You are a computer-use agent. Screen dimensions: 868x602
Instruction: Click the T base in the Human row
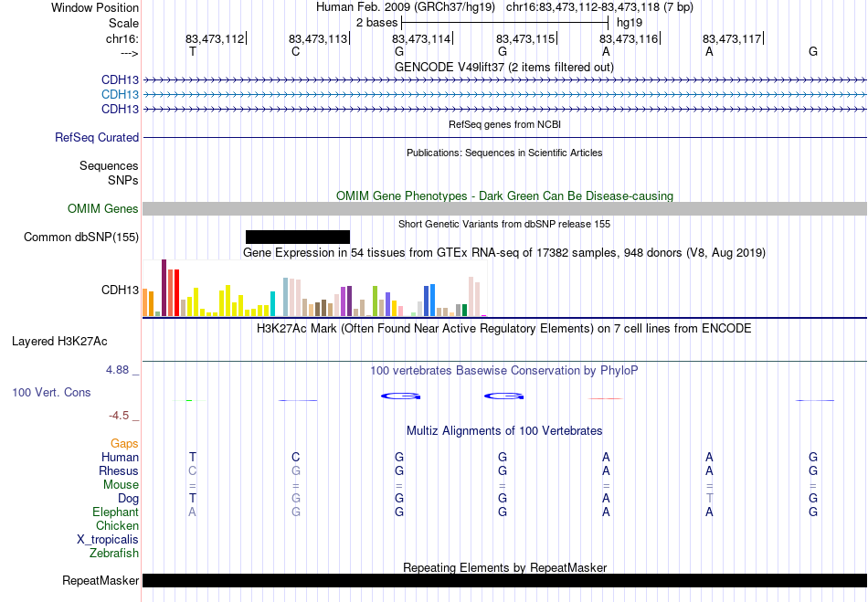pyautogui.click(x=192, y=457)
